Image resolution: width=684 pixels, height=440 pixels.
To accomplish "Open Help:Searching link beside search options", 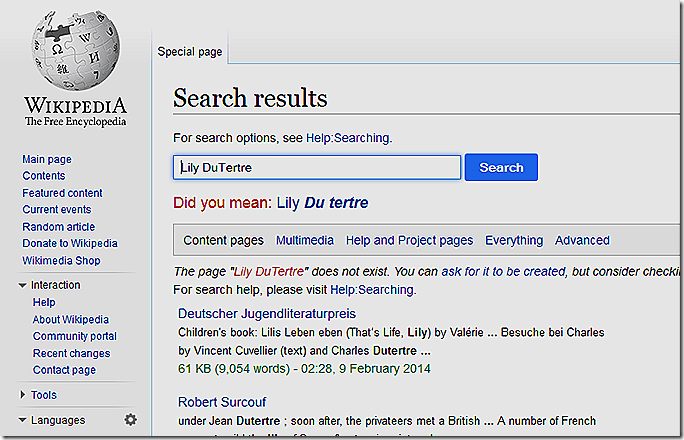I will point(348,138).
